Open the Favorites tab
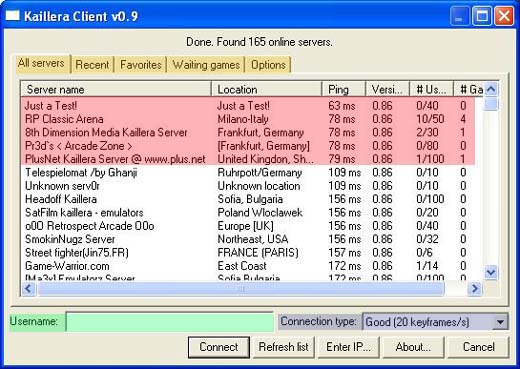 [x=141, y=65]
